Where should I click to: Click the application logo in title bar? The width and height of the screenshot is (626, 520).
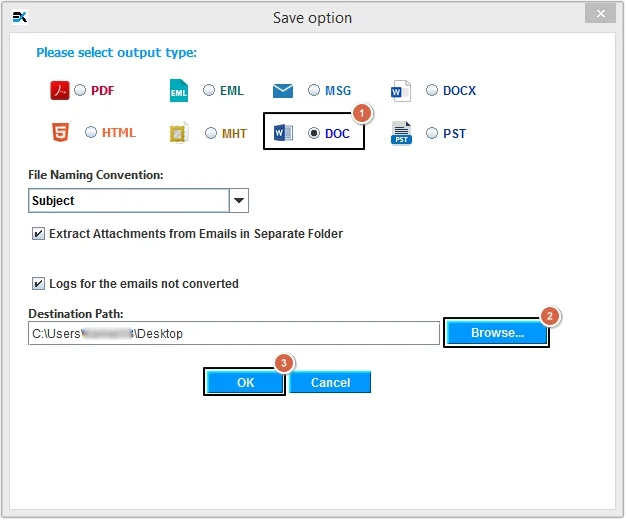(20, 17)
